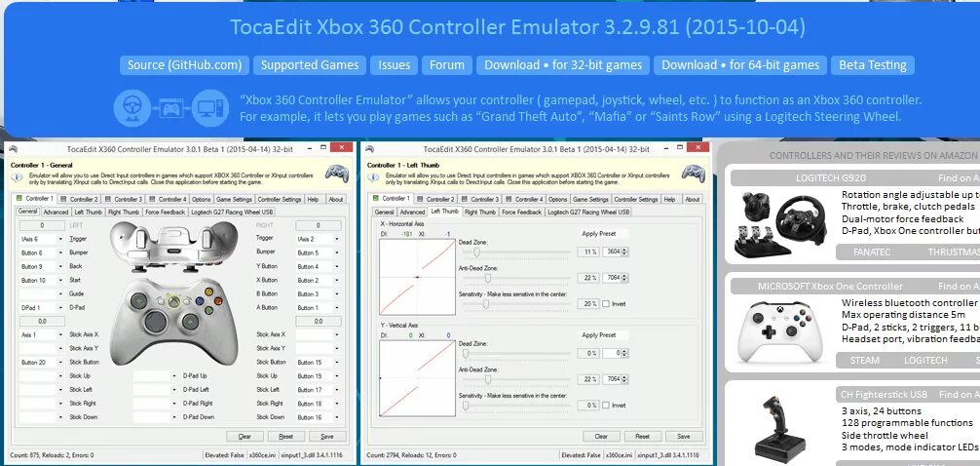Viewport: 980px width, 466px height.
Task: Open the Source (GitHub.com) link
Action: click(x=184, y=65)
